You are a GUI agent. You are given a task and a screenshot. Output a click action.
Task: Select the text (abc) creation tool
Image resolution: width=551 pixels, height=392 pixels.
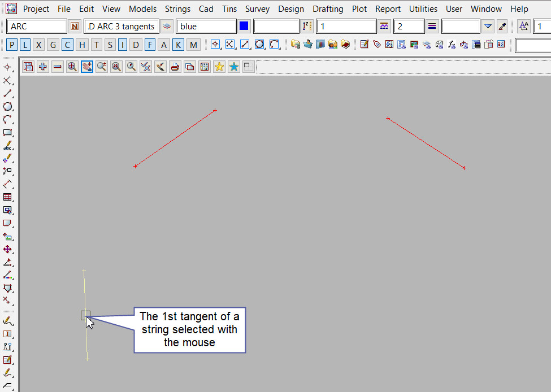pos(7,146)
